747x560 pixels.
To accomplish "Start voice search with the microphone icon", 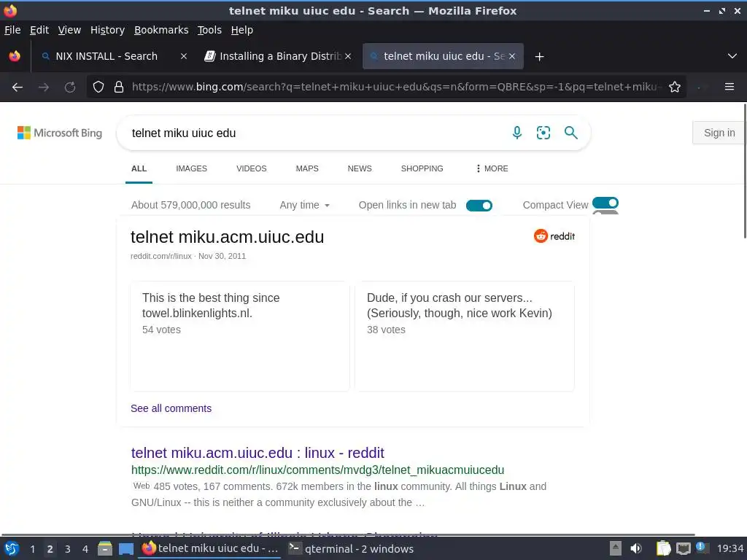I will pos(517,133).
